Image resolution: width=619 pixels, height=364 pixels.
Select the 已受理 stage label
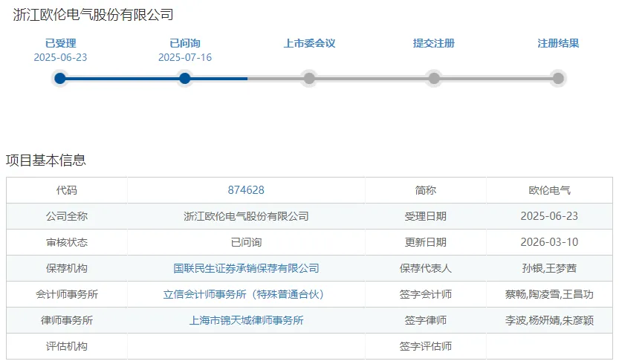click(x=60, y=43)
